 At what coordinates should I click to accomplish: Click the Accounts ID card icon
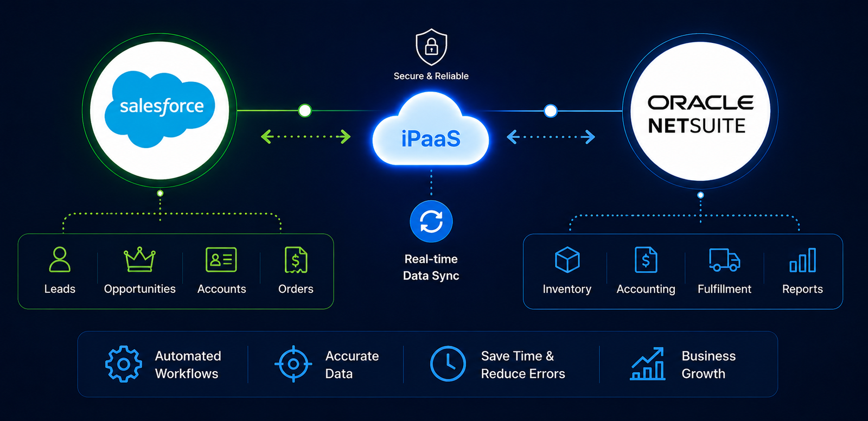[221, 259]
